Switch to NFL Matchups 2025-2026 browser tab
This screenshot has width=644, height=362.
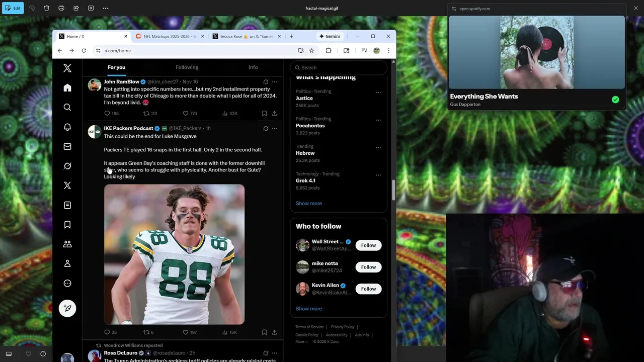click(171, 36)
